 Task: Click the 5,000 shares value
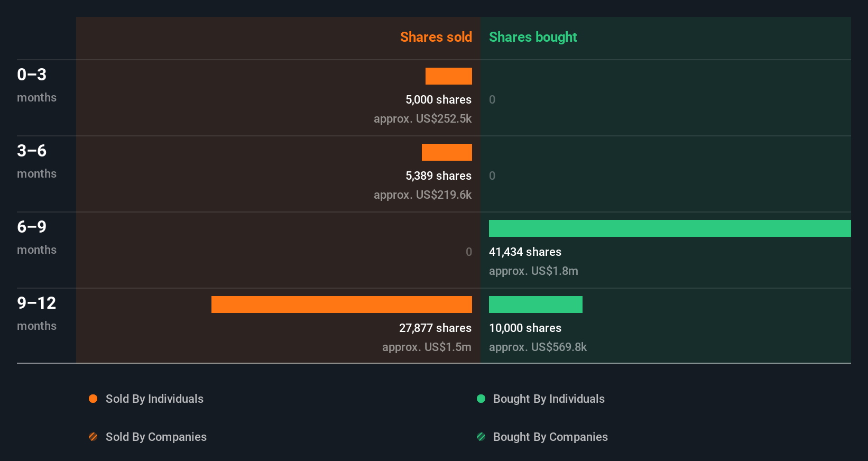coord(438,99)
